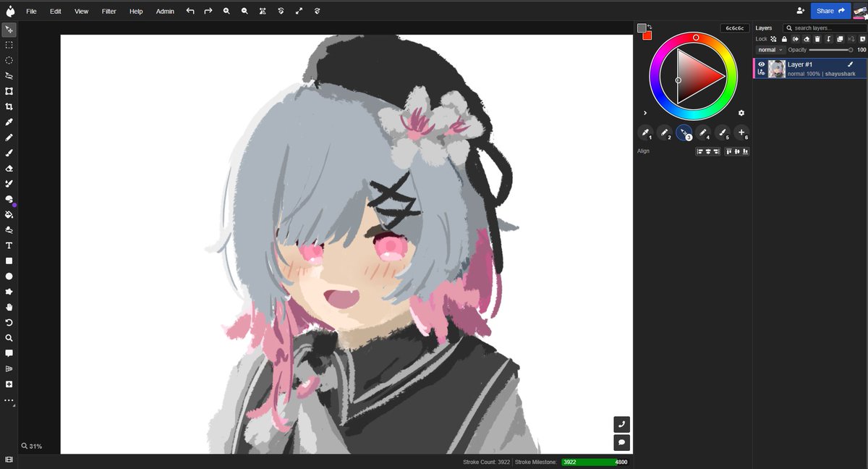The width and height of the screenshot is (868, 469).
Task: Open the Help menu
Action: (136, 12)
